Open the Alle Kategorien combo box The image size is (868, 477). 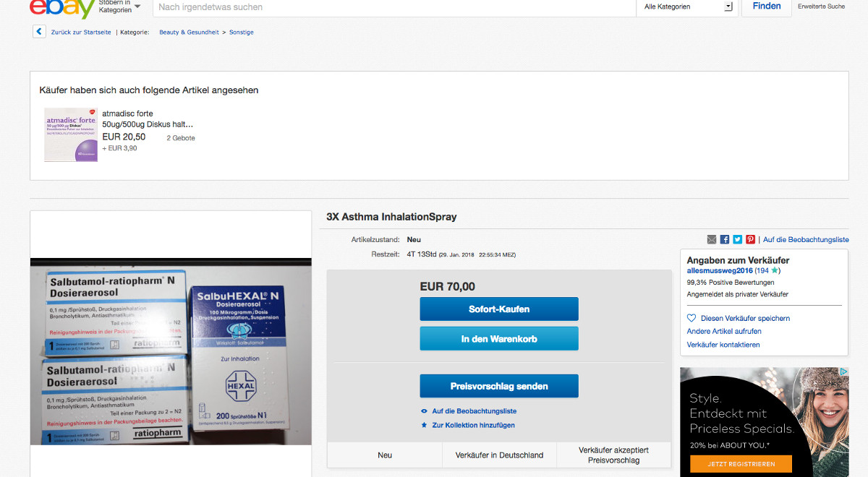point(688,7)
